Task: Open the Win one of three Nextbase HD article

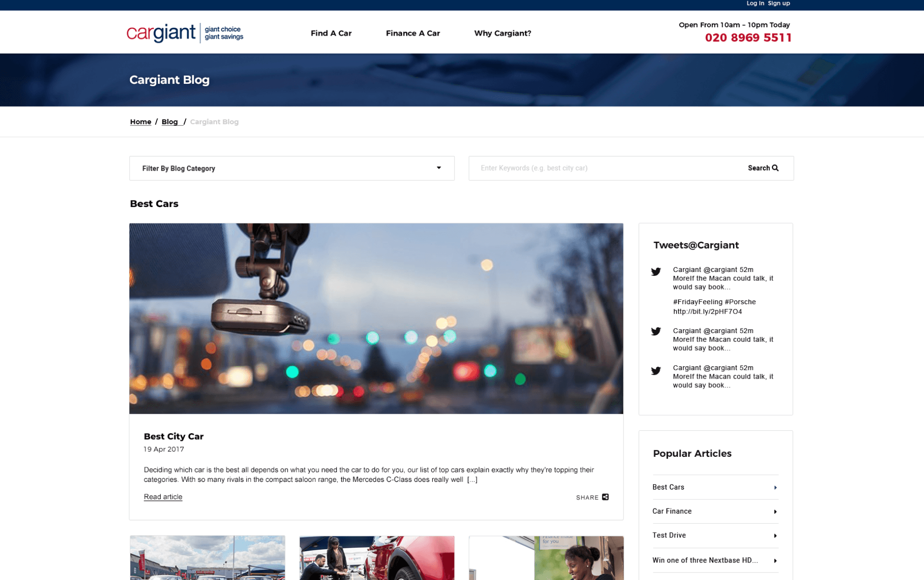Action: [715, 560]
